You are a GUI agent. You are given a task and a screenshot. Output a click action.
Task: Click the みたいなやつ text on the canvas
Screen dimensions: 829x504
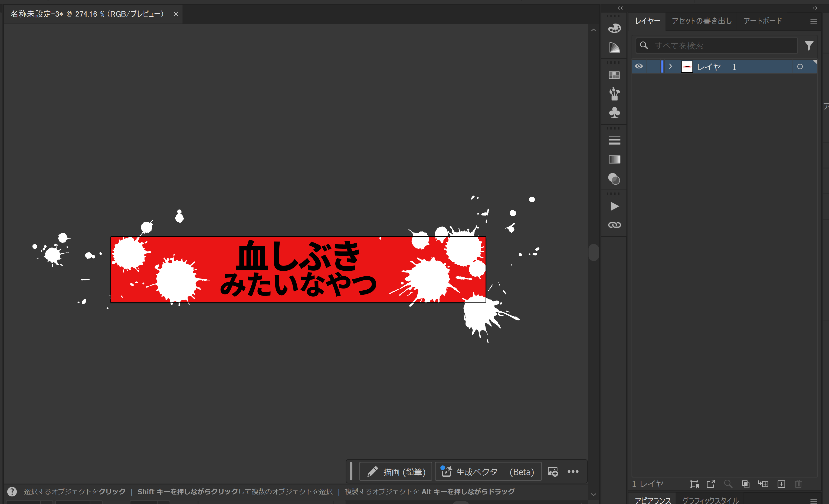coord(298,284)
